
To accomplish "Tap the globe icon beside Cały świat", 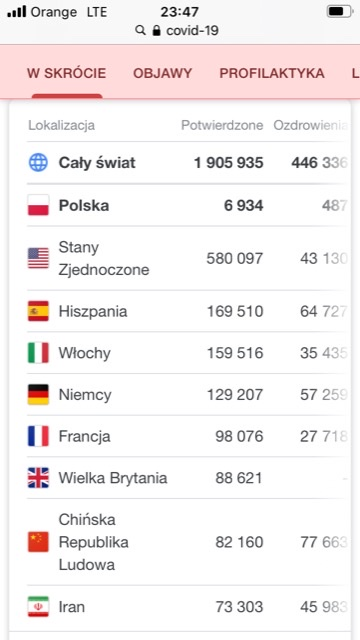I will point(38,162).
